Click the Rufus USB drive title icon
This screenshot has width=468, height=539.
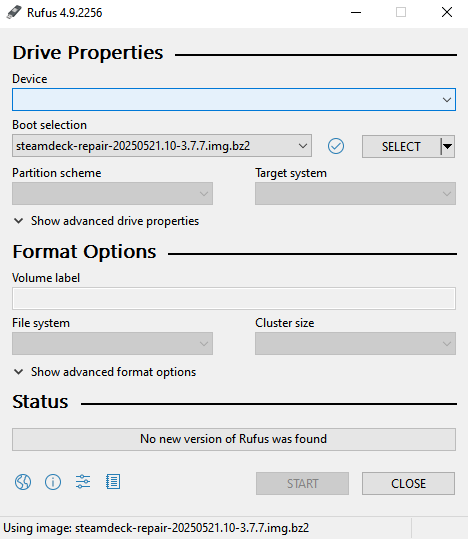pos(13,13)
